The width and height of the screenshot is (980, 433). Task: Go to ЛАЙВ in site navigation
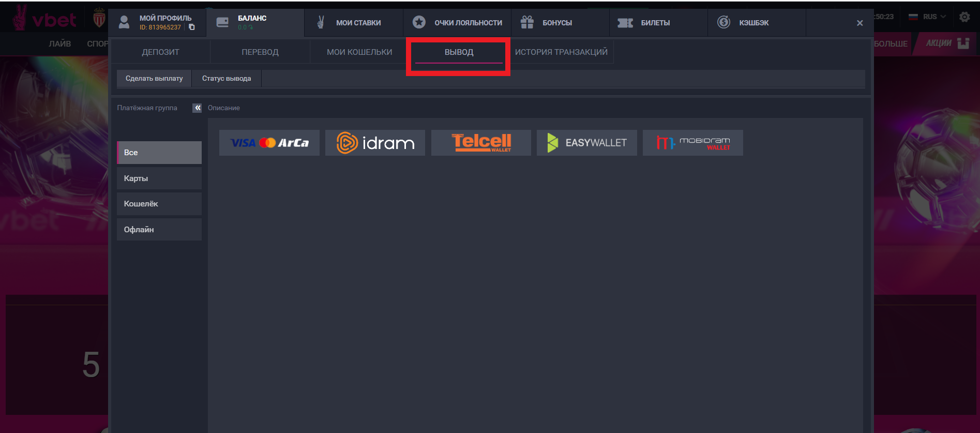(x=60, y=43)
